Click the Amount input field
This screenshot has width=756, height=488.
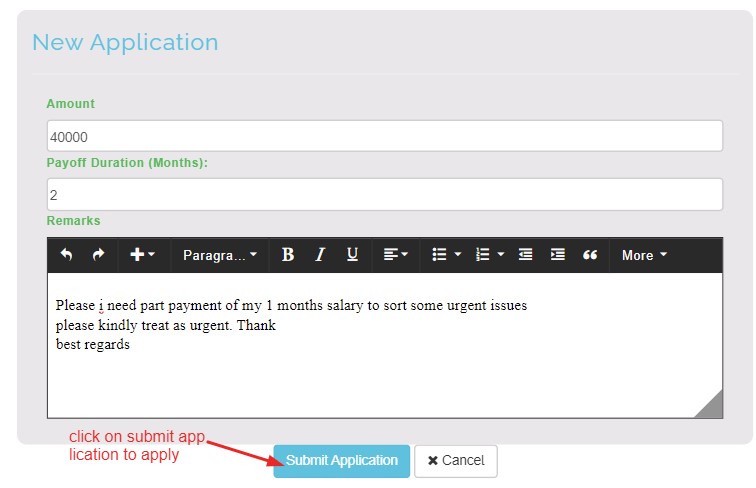coord(385,136)
